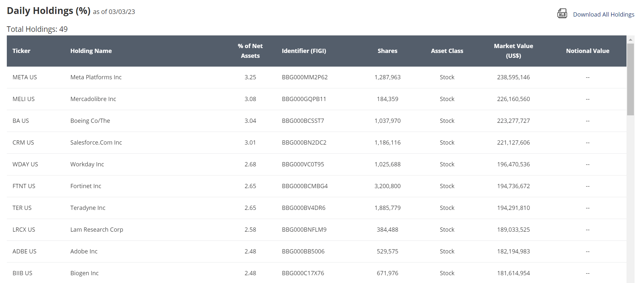
Task: Click the 238,595,146 market value
Action: pyautogui.click(x=513, y=77)
